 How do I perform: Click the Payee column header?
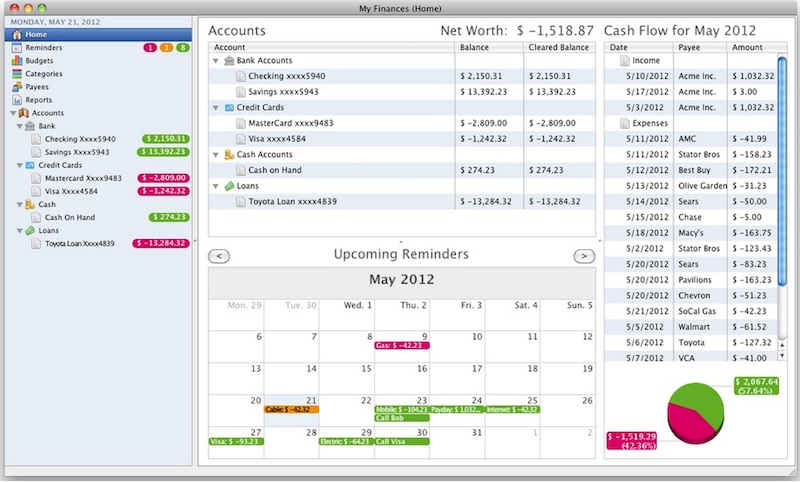[x=700, y=47]
